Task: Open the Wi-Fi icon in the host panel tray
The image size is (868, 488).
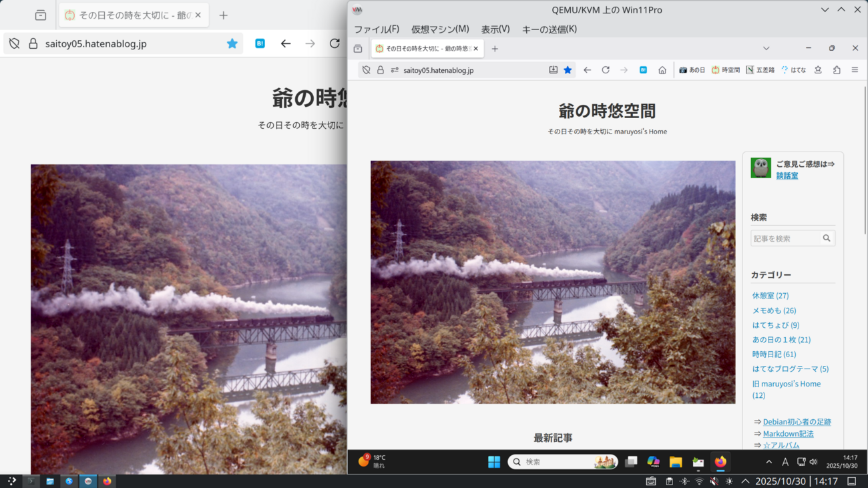Action: point(699,481)
